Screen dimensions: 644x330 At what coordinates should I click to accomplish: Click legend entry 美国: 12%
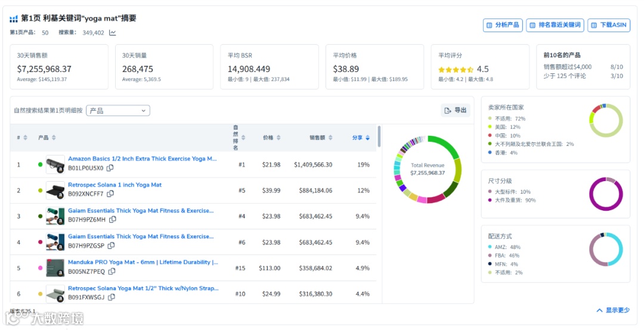504,127
